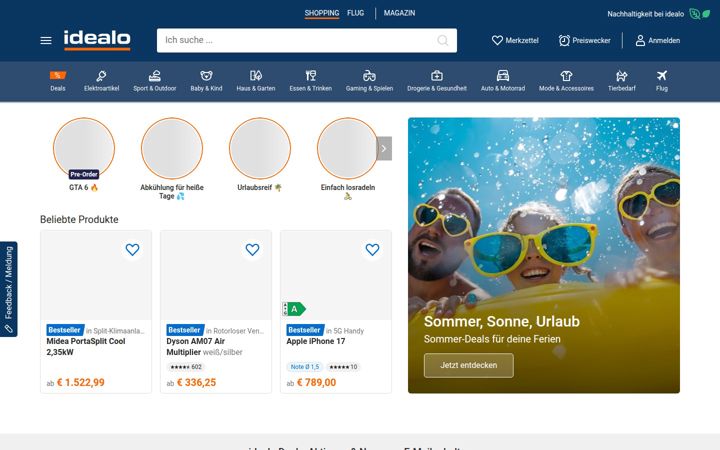Click 'in 5G Handy' category text
Screen dimensions: 720x450
(x=345, y=331)
